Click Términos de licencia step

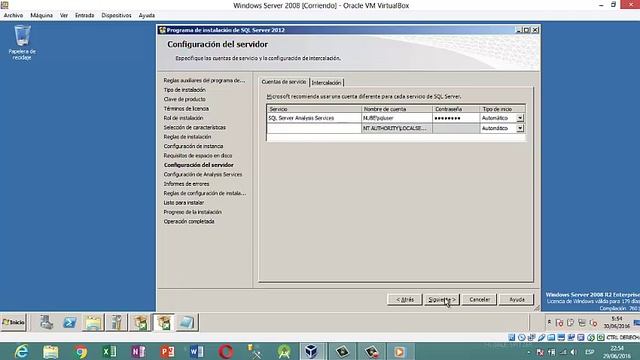pos(186,109)
